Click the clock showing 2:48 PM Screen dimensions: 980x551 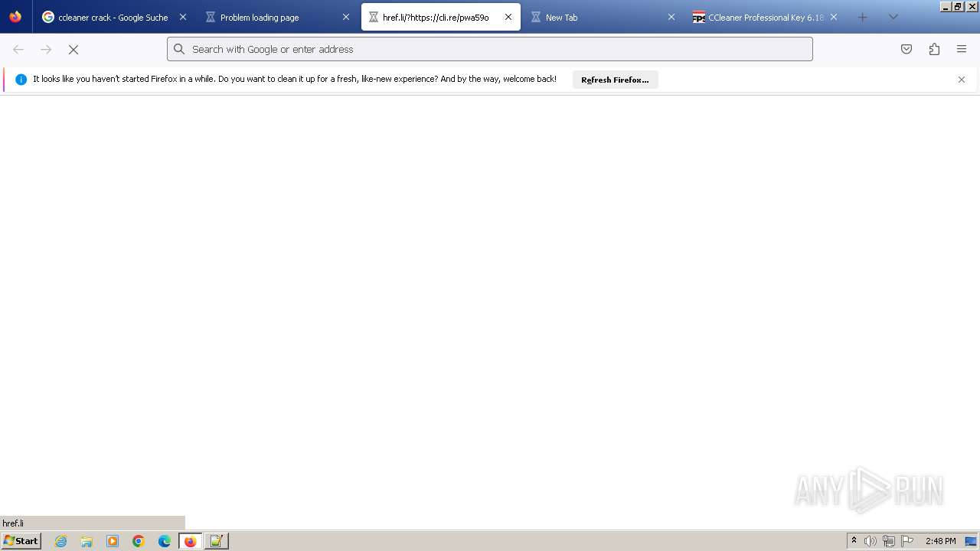940,541
